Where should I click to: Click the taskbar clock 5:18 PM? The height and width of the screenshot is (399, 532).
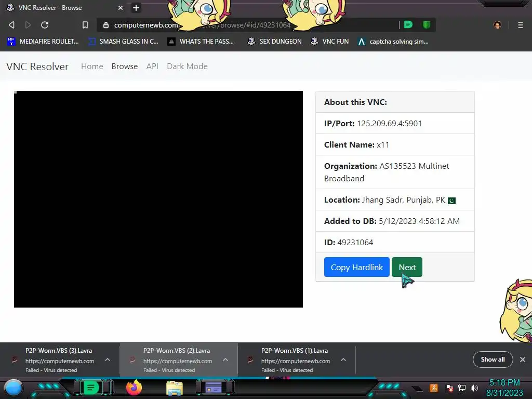pos(504,383)
